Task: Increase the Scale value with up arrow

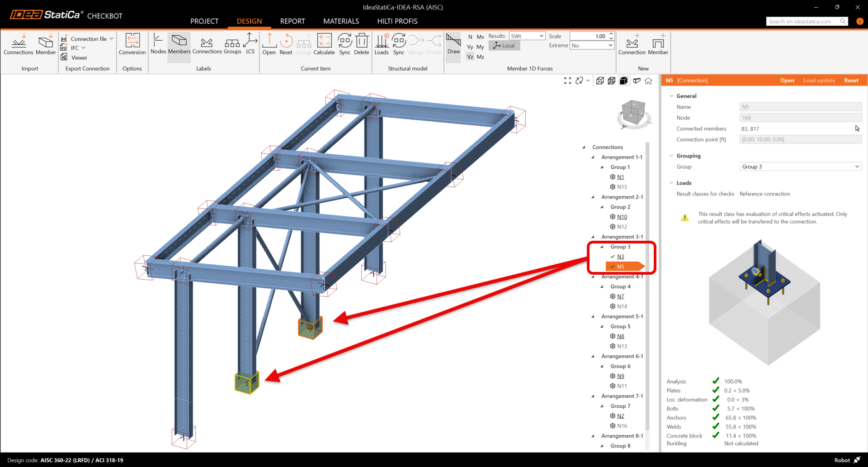Action: pyautogui.click(x=611, y=34)
